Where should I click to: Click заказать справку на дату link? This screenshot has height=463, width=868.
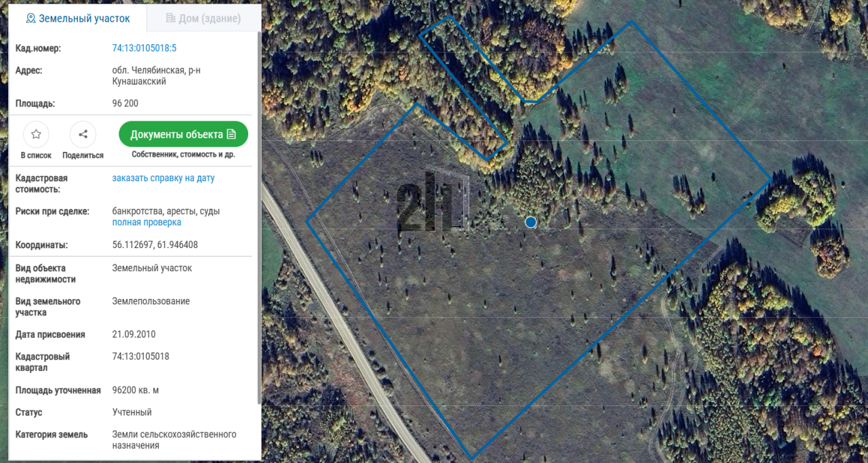tap(163, 178)
